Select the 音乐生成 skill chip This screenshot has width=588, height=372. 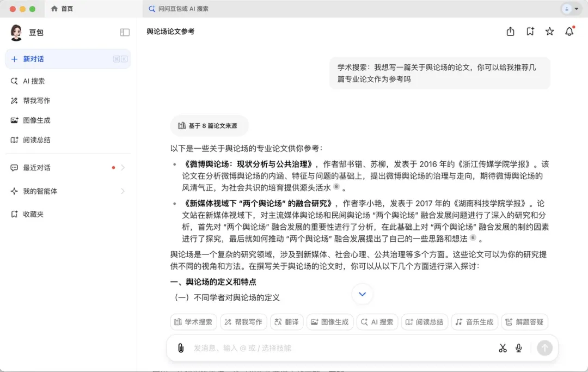(x=474, y=322)
